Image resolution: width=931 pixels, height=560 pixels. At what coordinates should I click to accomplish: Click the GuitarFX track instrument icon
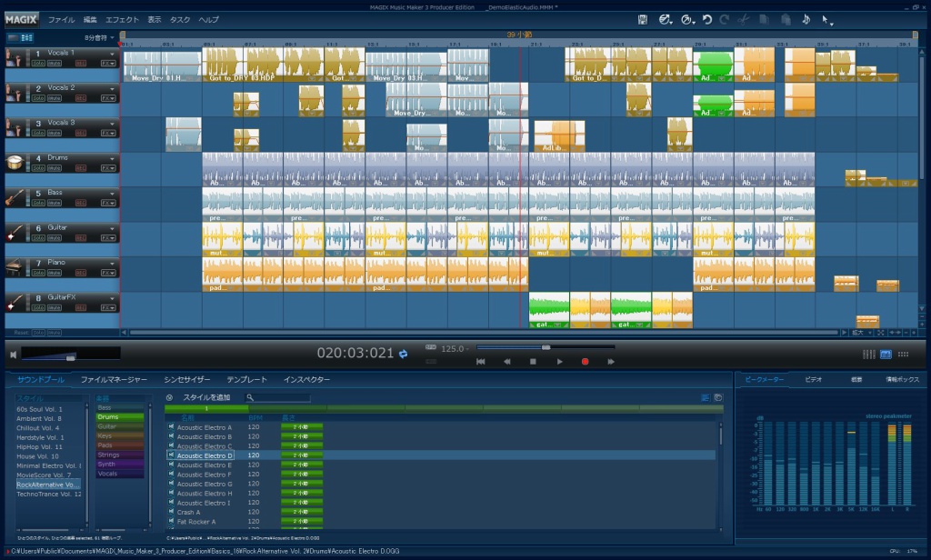tap(15, 302)
